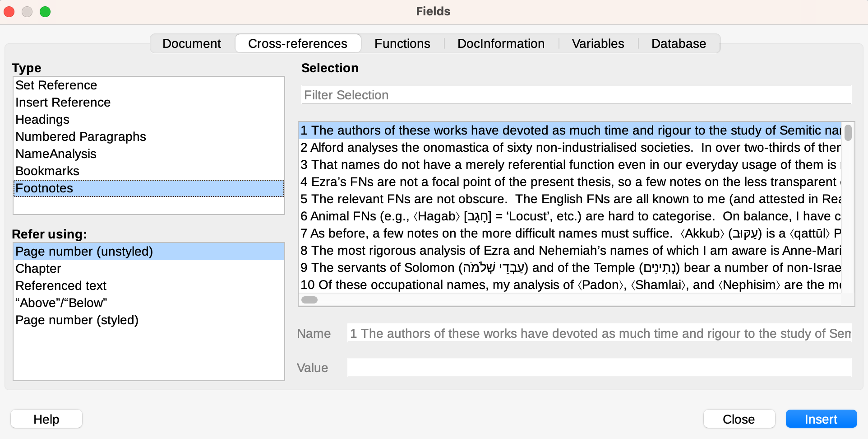Choose Above/Below reference style
The width and height of the screenshot is (868, 439).
pos(61,303)
